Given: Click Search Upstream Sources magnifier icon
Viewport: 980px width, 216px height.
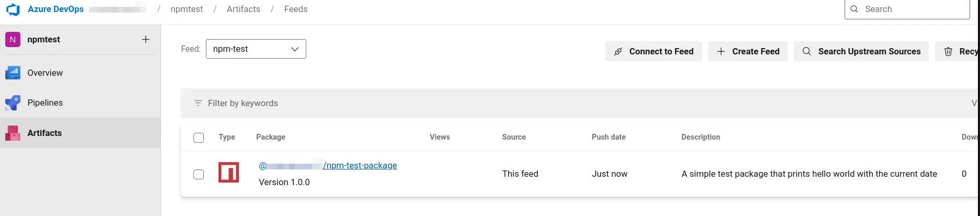Looking at the screenshot, I should [x=807, y=51].
